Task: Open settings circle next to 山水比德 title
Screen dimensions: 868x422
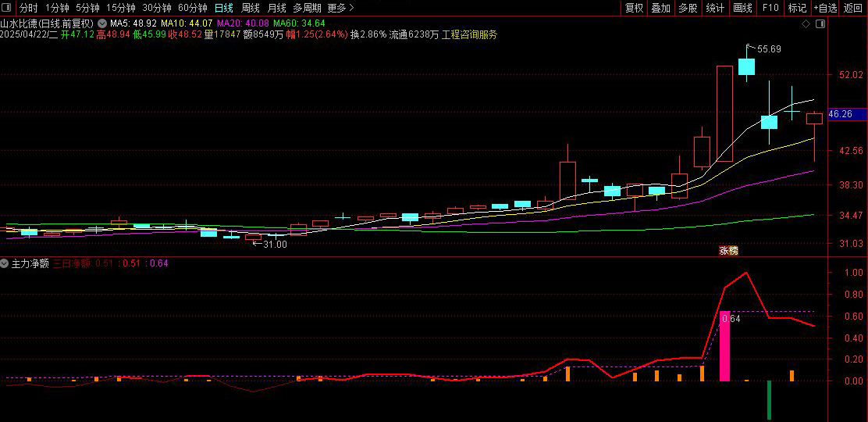Action: click(101, 23)
